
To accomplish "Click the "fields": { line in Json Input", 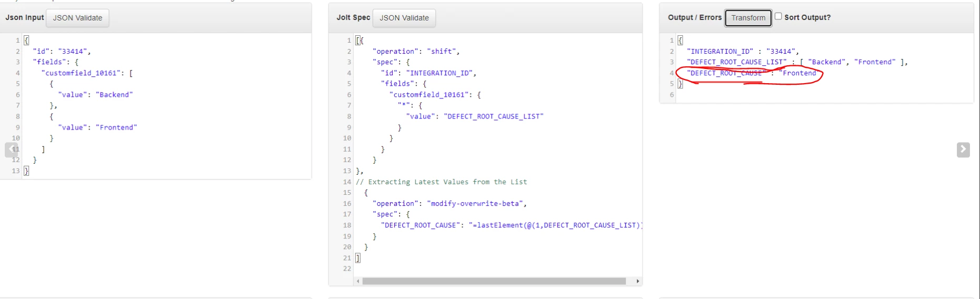I will click(55, 62).
